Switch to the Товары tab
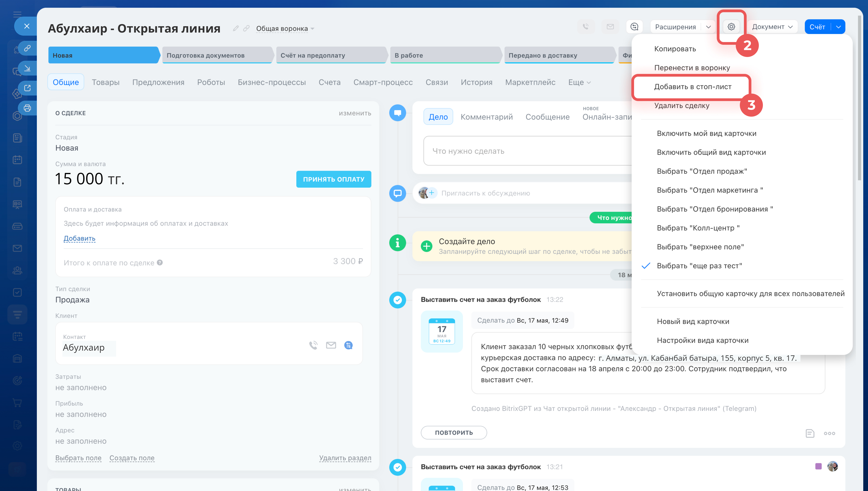Screen dimensions: 868x491 coord(106,82)
